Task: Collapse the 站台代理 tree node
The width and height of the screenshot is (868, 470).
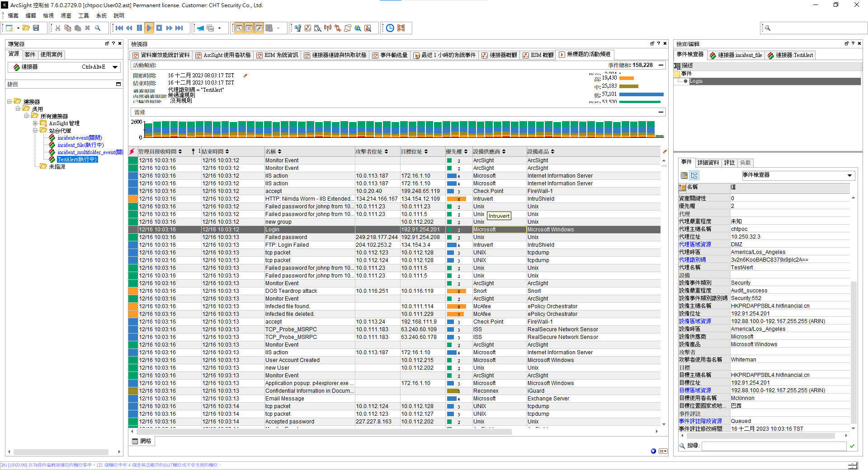Action: click(35, 131)
